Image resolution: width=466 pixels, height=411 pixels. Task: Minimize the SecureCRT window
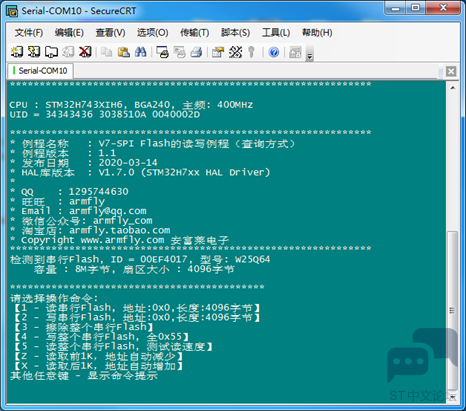(x=396, y=8)
